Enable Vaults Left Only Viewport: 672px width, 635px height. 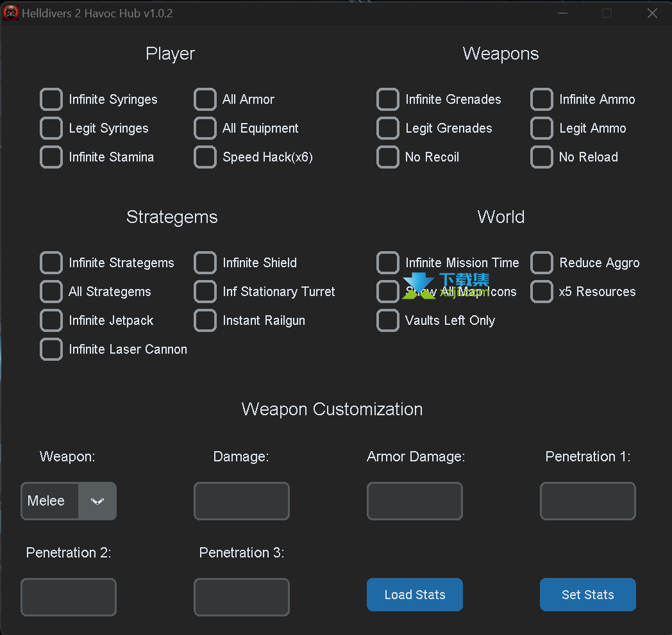click(x=388, y=320)
